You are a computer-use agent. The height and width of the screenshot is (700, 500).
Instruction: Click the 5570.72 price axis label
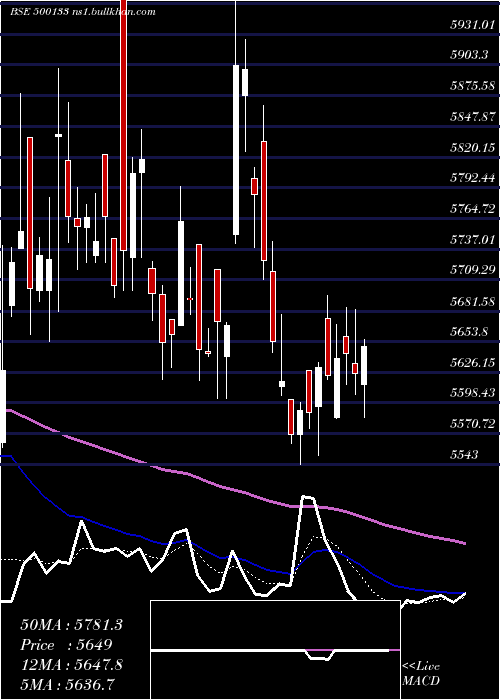[473, 423]
